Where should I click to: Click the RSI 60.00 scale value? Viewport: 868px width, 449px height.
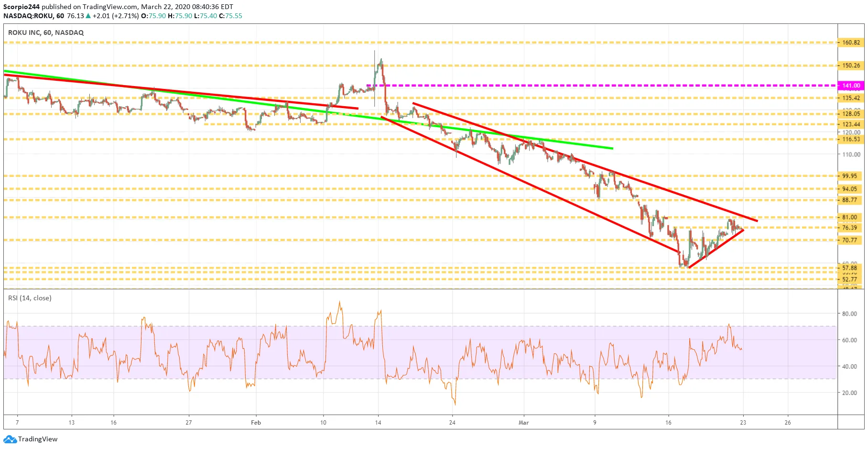[849, 340]
